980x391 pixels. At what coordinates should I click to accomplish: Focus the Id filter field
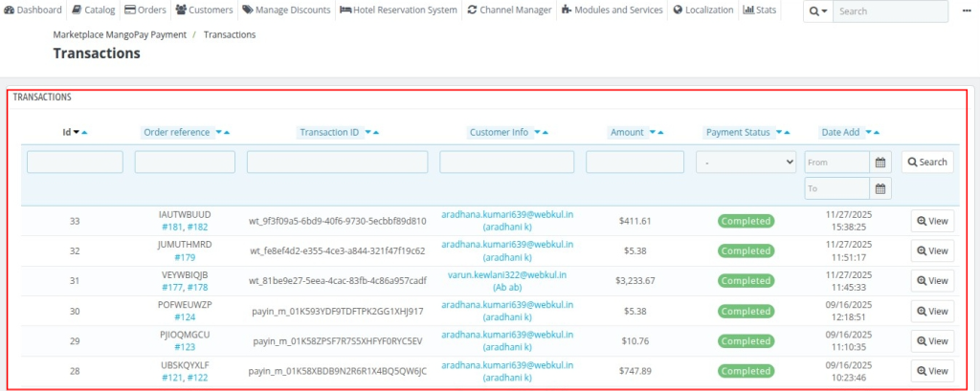pyautogui.click(x=75, y=162)
